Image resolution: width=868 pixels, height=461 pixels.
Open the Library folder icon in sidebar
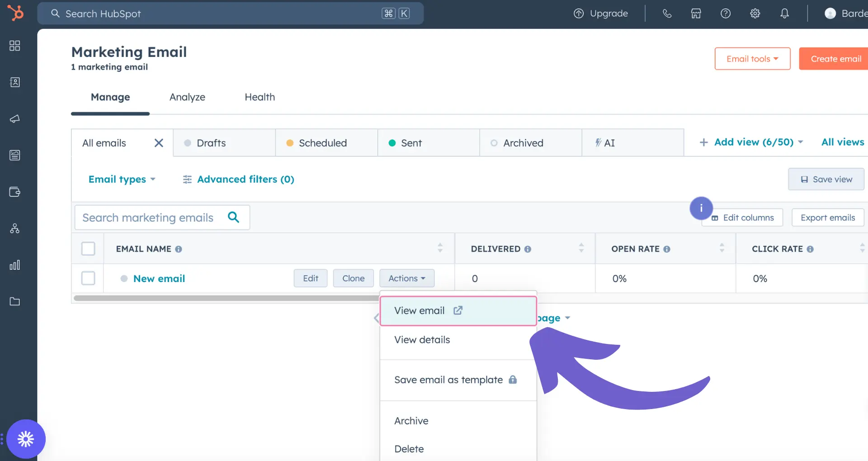click(15, 301)
